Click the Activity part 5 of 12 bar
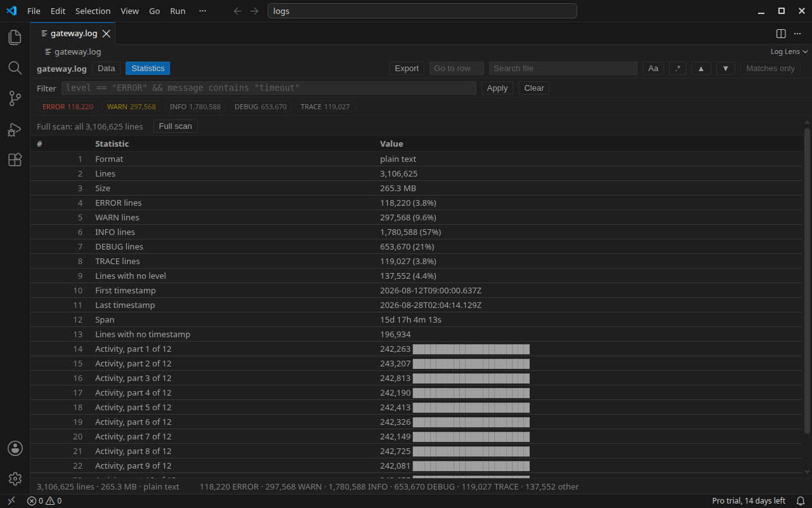The height and width of the screenshot is (508, 812). [471, 407]
